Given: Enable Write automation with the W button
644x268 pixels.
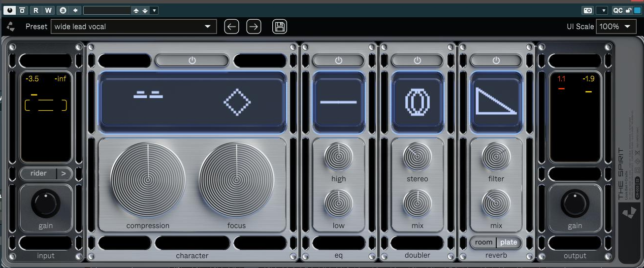Looking at the screenshot, I should [48, 10].
